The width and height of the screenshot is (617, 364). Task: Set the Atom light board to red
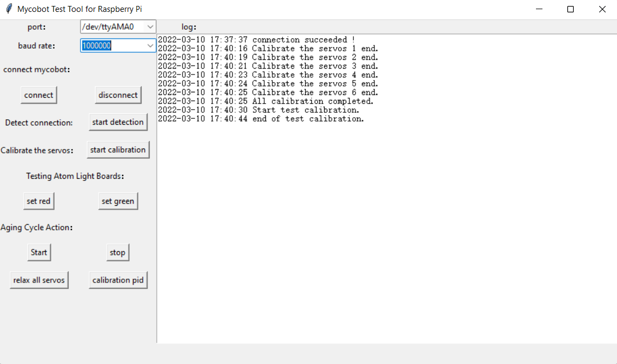[x=38, y=201]
